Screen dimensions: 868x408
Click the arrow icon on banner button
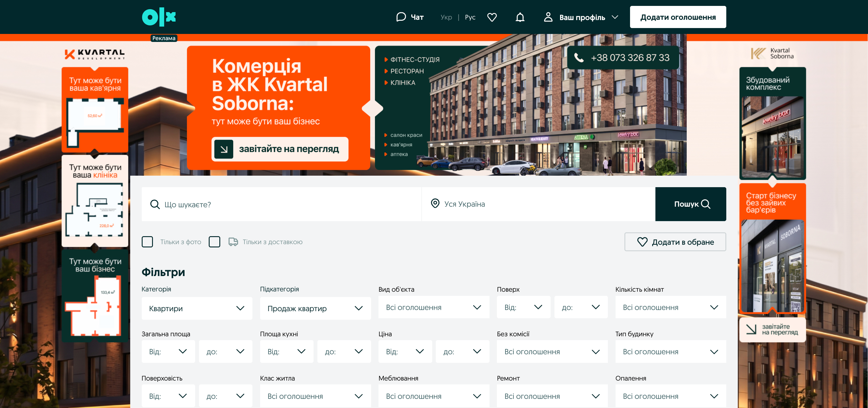224,149
